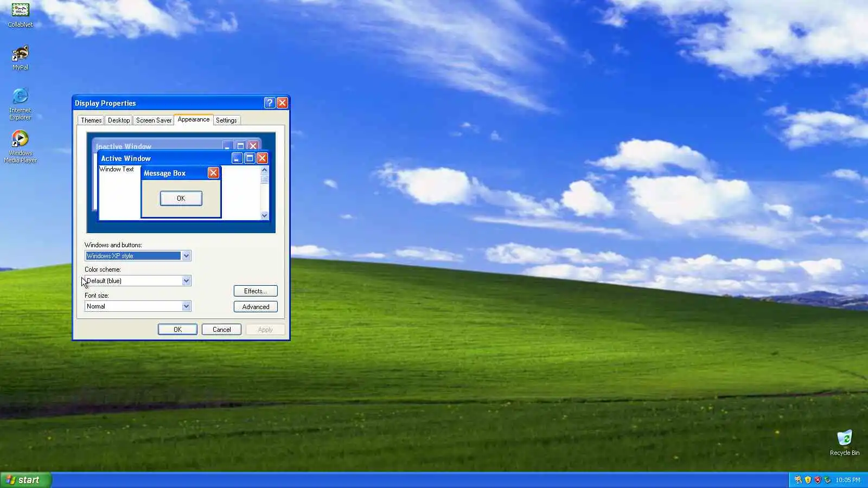This screenshot has height=488, width=868.
Task: Select the Recycle Bin desktop icon
Action: (845, 443)
